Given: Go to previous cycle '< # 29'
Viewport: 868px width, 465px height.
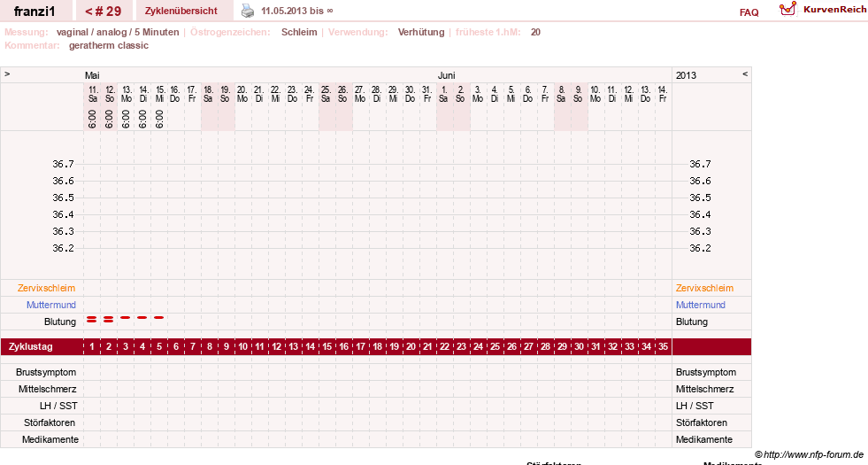Looking at the screenshot, I should pyautogui.click(x=104, y=11).
